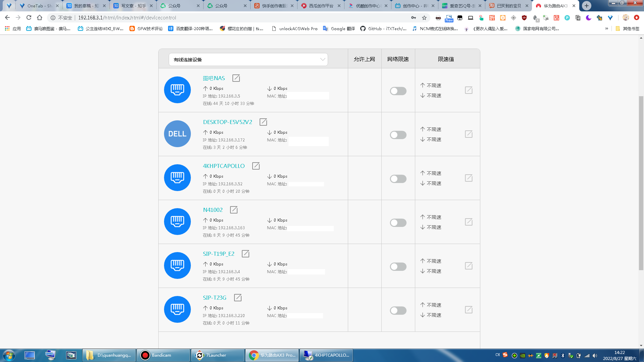Screen dimensions: 644x362
Task: Switch to the OneTab browser tab
Action: coord(39,6)
